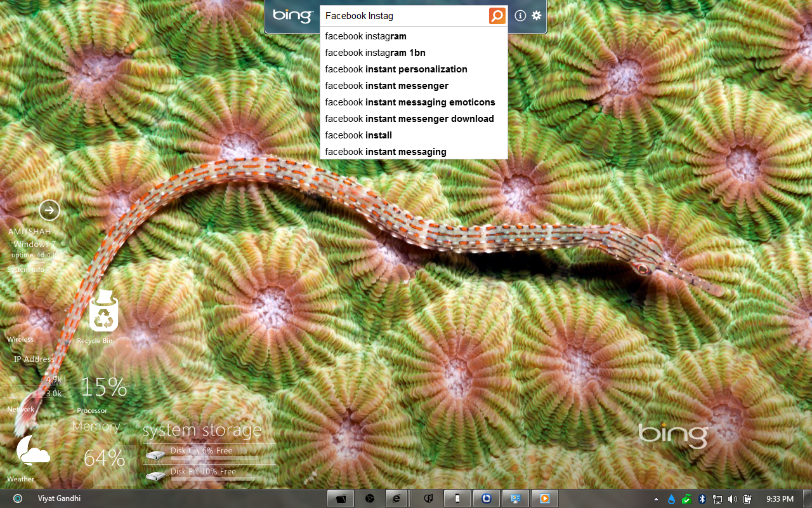
Task: Click into the 'Facebook Instag' search field
Action: [405, 15]
